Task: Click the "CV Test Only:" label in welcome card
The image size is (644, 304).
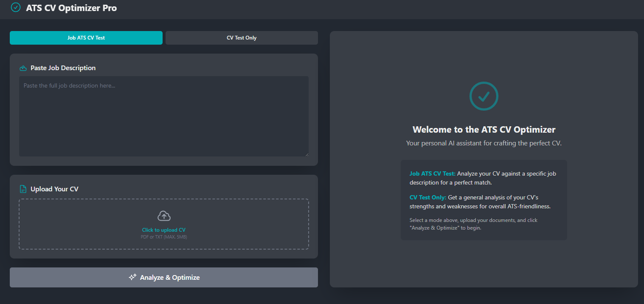Action: 428,197
